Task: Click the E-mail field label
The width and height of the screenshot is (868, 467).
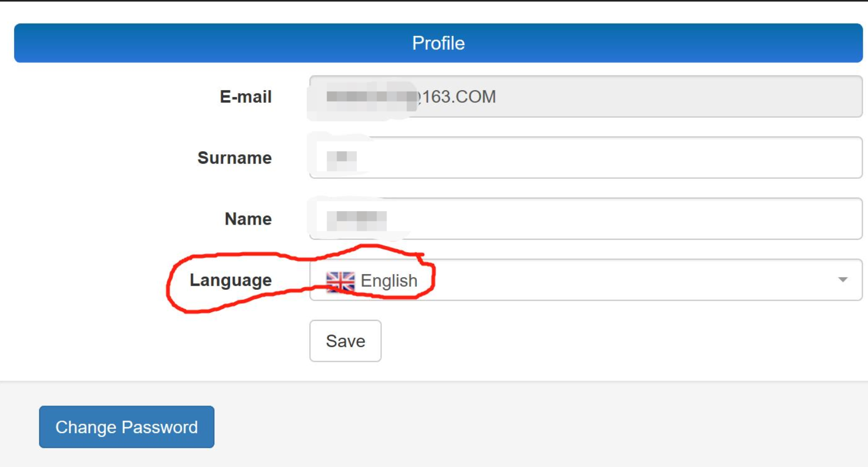Action: [246, 97]
